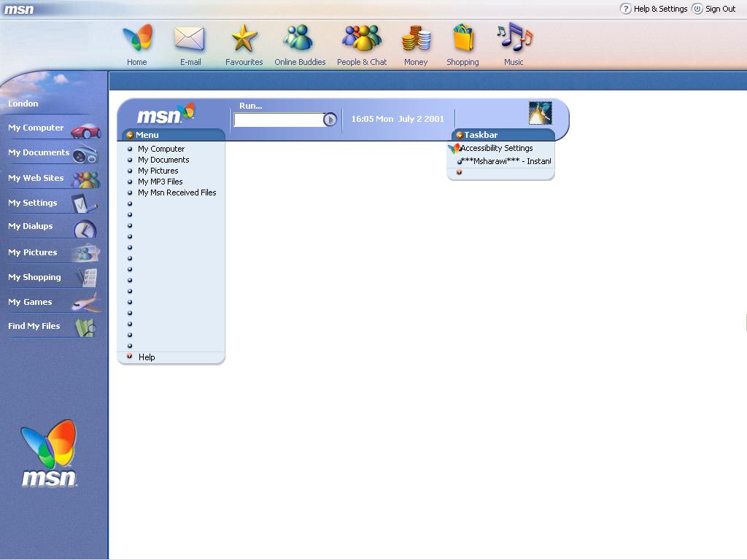This screenshot has height=560, width=747.
Task: Click the radio icon beside My Documents
Action: tap(86, 155)
